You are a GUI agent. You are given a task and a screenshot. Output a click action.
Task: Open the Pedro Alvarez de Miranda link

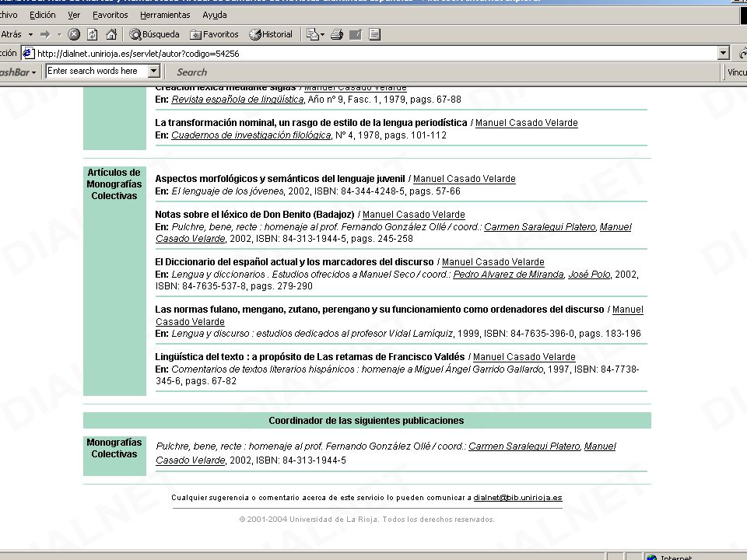(508, 275)
